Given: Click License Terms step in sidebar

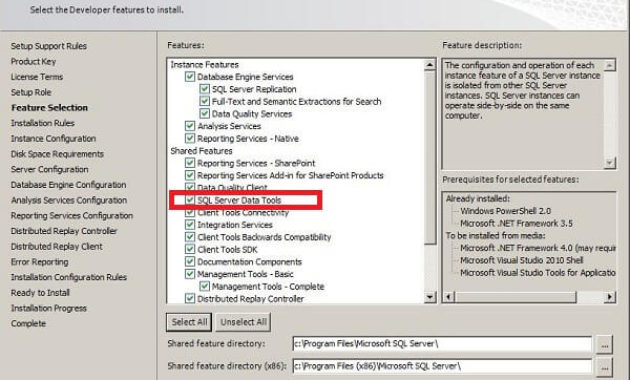Looking at the screenshot, I should pos(37,76).
